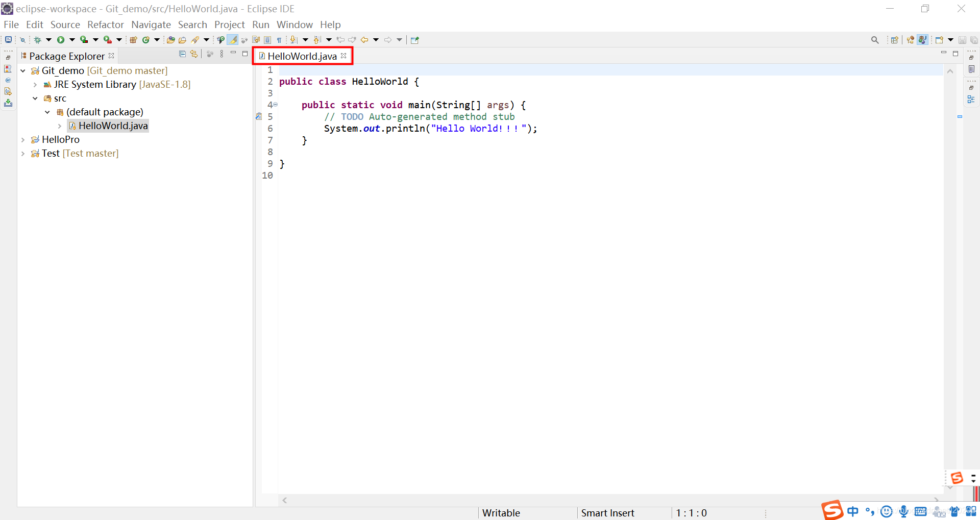Image resolution: width=980 pixels, height=520 pixels.
Task: Toggle Chinese/English input mode in IME bar
Action: click(853, 511)
